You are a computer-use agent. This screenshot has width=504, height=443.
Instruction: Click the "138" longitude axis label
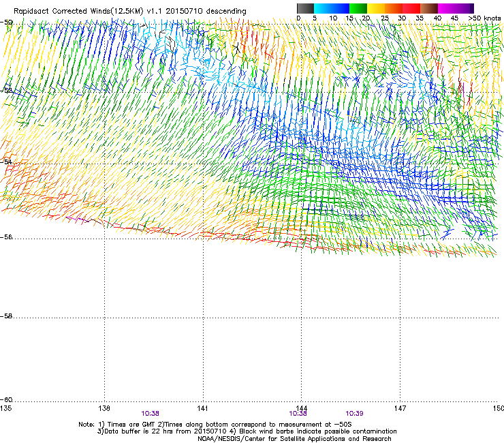pos(104,408)
